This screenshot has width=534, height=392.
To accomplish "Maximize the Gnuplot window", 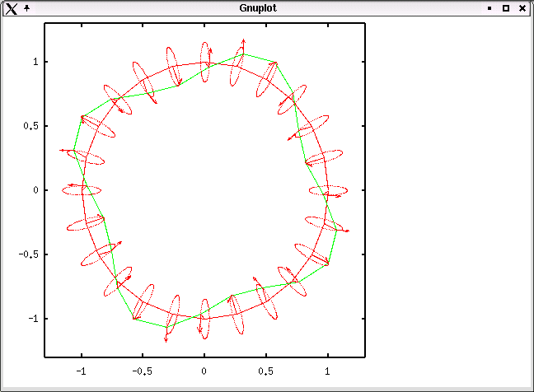I will [506, 7].
